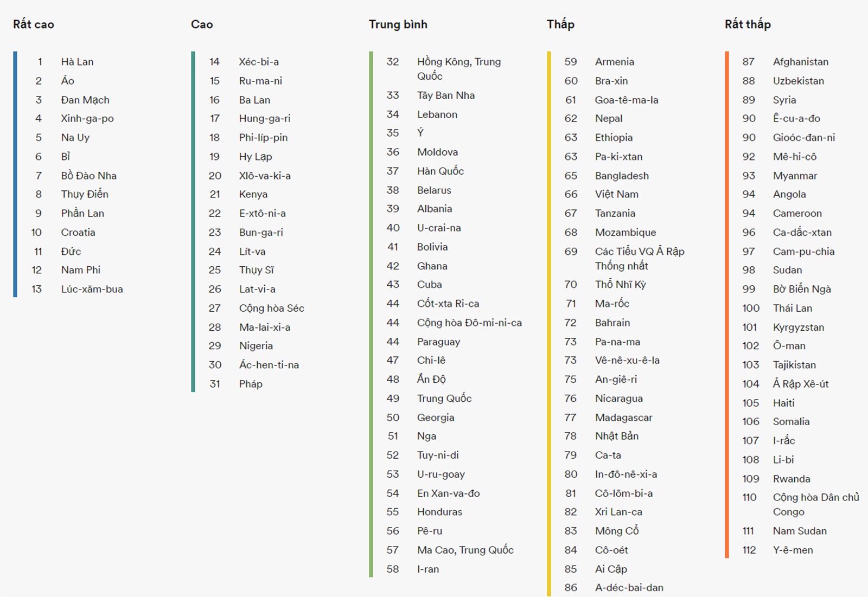This screenshot has height=597, width=868.
Task: Click Các Tiểu VQ Ả Rập Thống nhất
Action: point(639,259)
